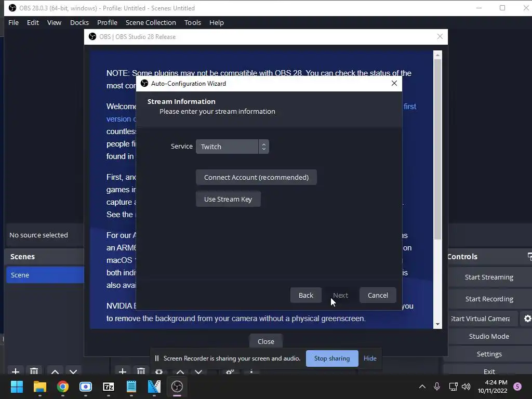
Task: Open the Edit menu
Action: [x=33, y=23]
